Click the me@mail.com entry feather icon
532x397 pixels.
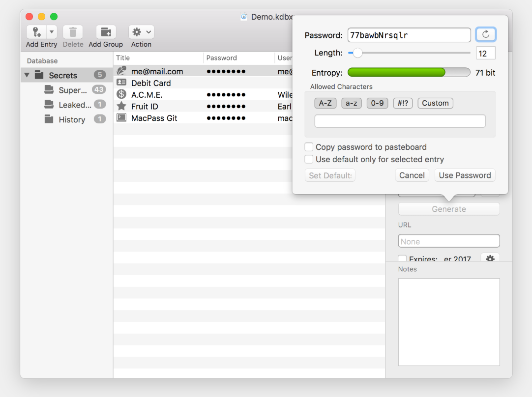tap(121, 71)
